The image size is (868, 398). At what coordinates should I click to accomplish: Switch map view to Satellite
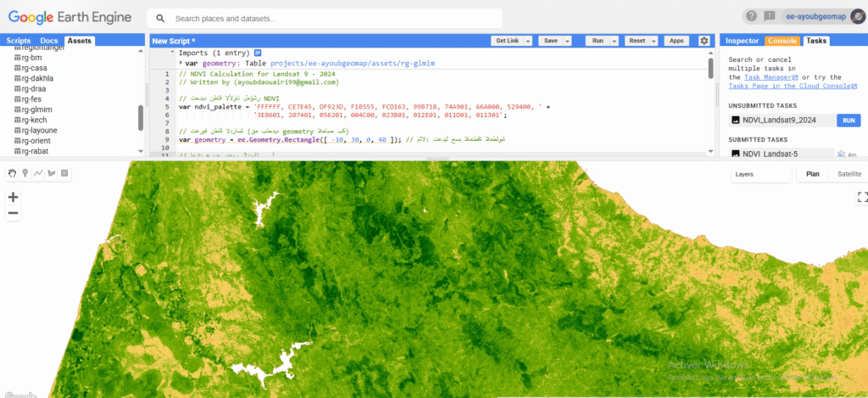click(x=848, y=174)
